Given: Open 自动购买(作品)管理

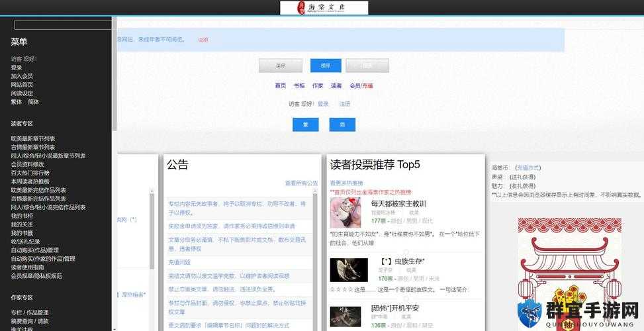Looking at the screenshot, I should click(35, 250).
